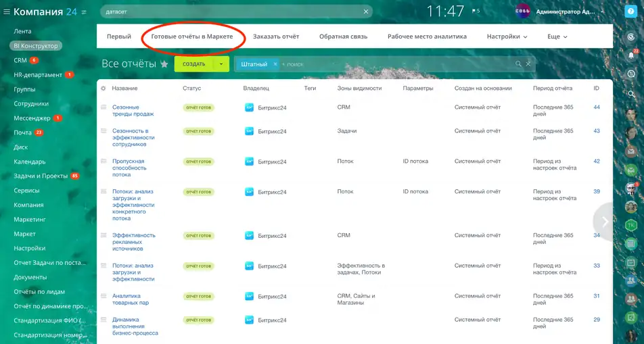Image resolution: width=644 pixels, height=344 pixels.
Task: Go to Лента in sidebar
Action: click(22, 31)
